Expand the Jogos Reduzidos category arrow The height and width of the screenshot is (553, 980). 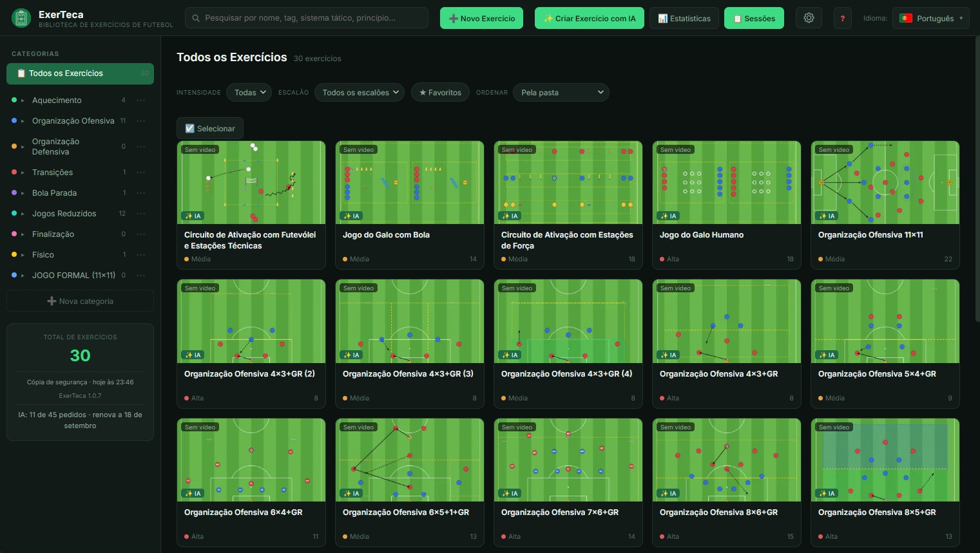pyautogui.click(x=23, y=214)
